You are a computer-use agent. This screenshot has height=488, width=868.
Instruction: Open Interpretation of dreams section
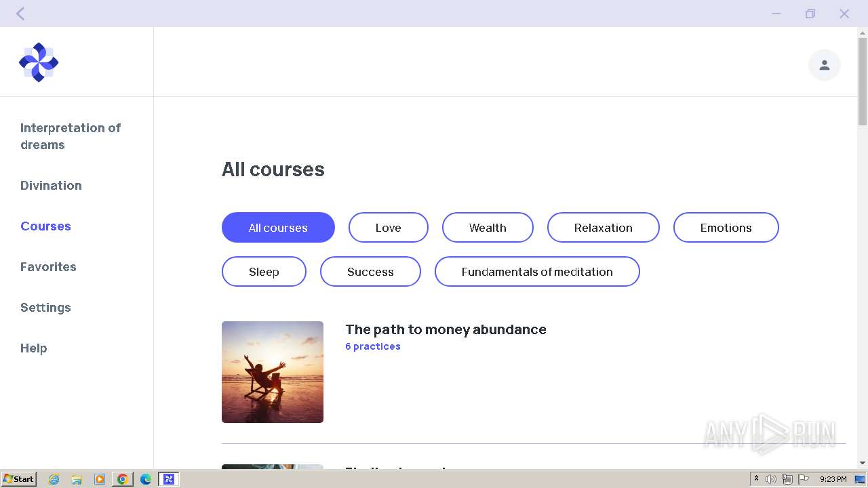click(71, 136)
